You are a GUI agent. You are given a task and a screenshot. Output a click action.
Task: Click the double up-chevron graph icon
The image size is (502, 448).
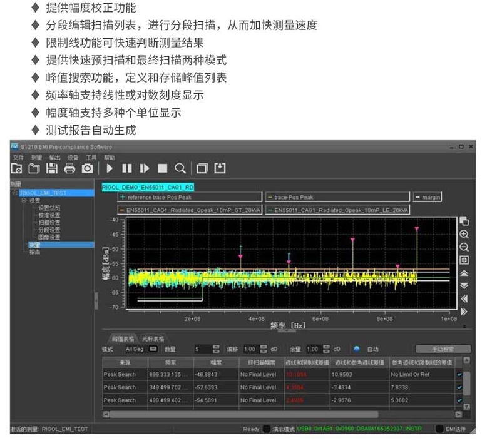pyautogui.click(x=464, y=273)
